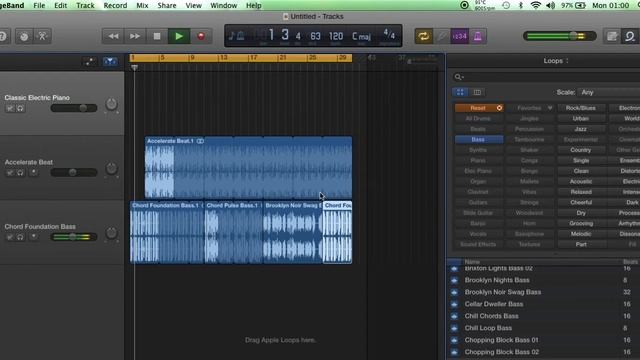Open the Record menu
Image resolution: width=640 pixels, height=360 pixels.
(115, 5)
